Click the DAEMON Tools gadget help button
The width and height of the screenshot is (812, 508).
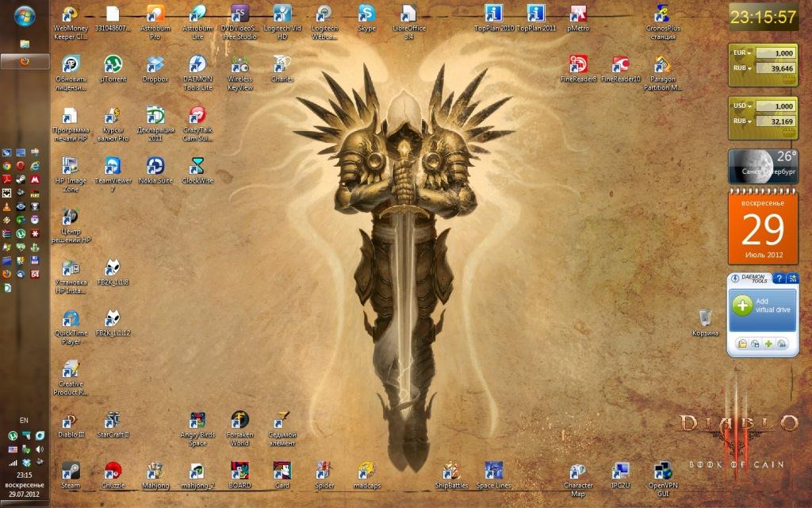click(x=779, y=279)
